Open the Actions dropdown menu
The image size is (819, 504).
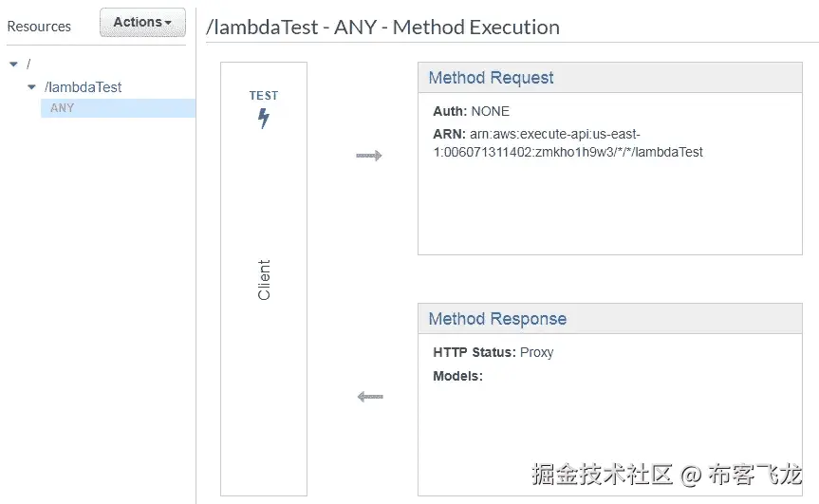click(142, 23)
